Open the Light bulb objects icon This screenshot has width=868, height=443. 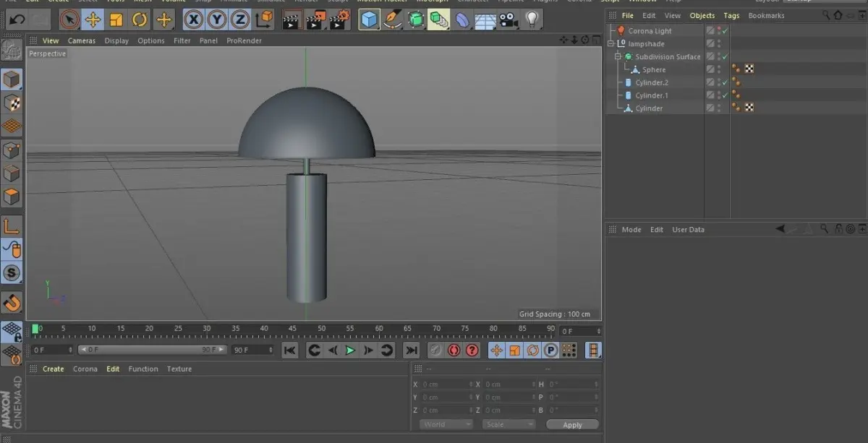[532, 20]
